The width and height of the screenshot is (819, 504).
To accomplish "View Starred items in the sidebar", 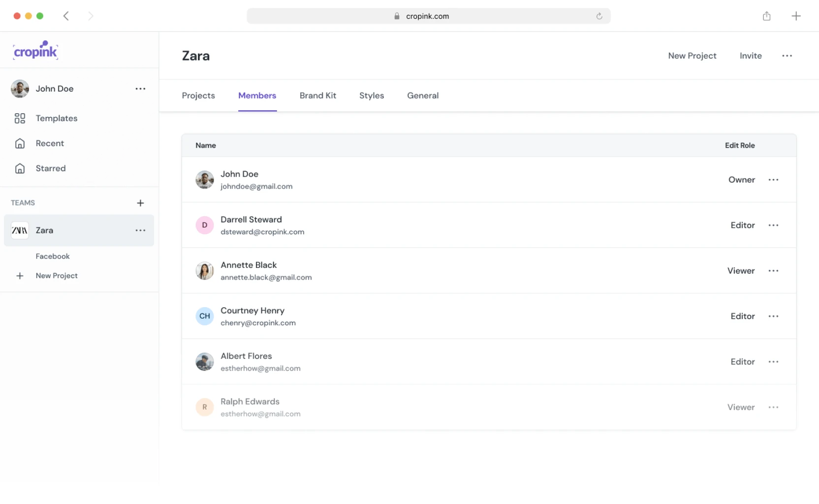I will point(50,168).
